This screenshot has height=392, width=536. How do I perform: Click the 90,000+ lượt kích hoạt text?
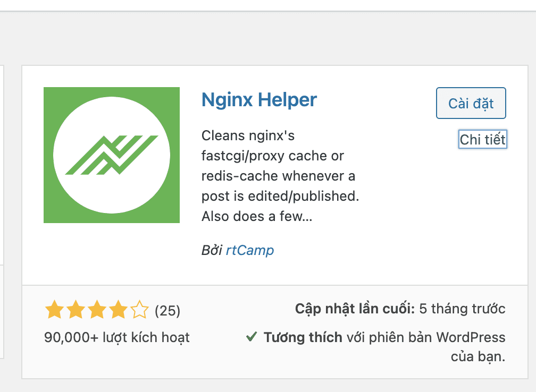tap(117, 337)
